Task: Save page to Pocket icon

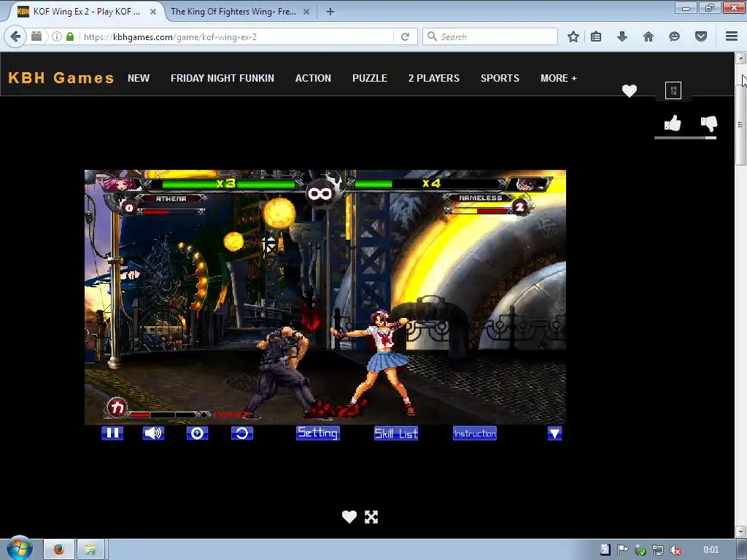Action: point(701,36)
